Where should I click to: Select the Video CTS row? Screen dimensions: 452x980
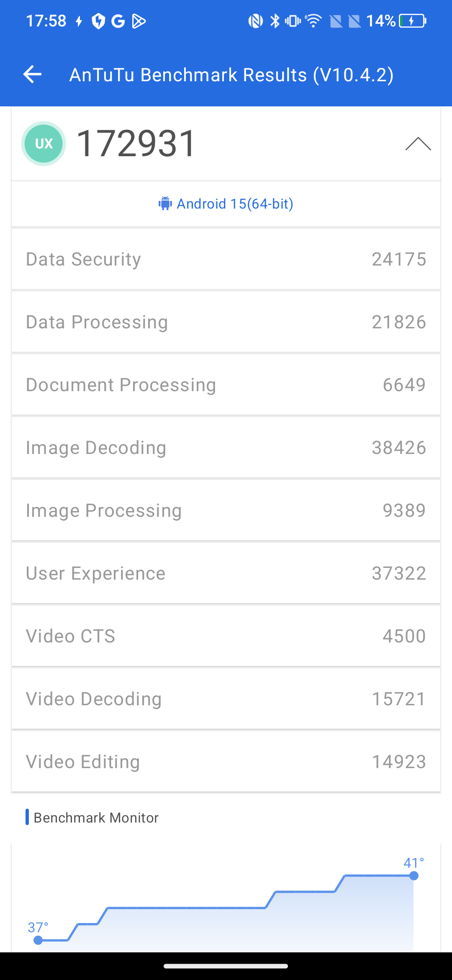coord(226,636)
